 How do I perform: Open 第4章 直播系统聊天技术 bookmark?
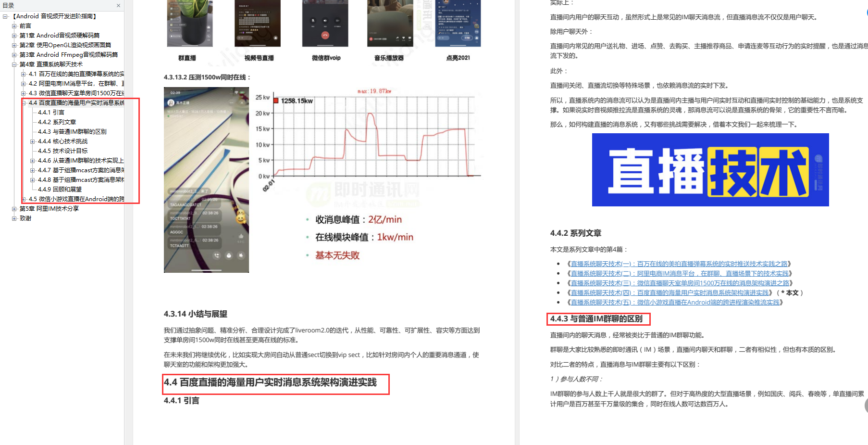point(51,64)
